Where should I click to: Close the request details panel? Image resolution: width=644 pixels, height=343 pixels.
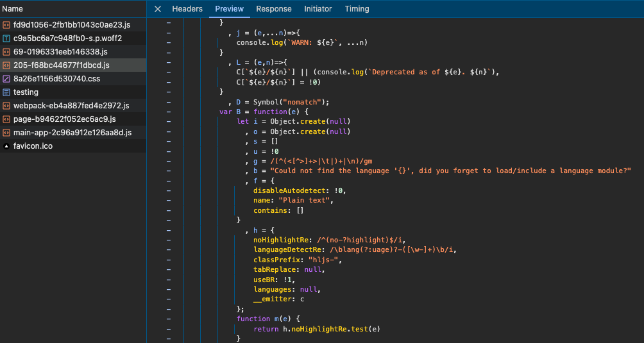pos(158,9)
